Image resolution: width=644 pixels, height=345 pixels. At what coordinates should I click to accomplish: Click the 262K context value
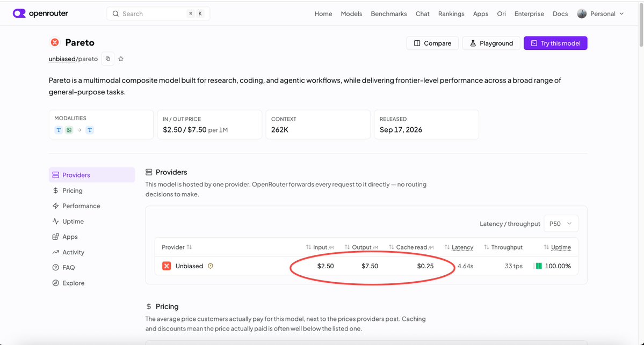tap(280, 130)
